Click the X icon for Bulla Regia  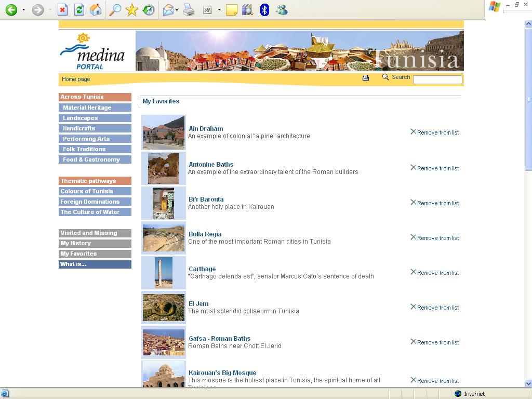pos(413,237)
